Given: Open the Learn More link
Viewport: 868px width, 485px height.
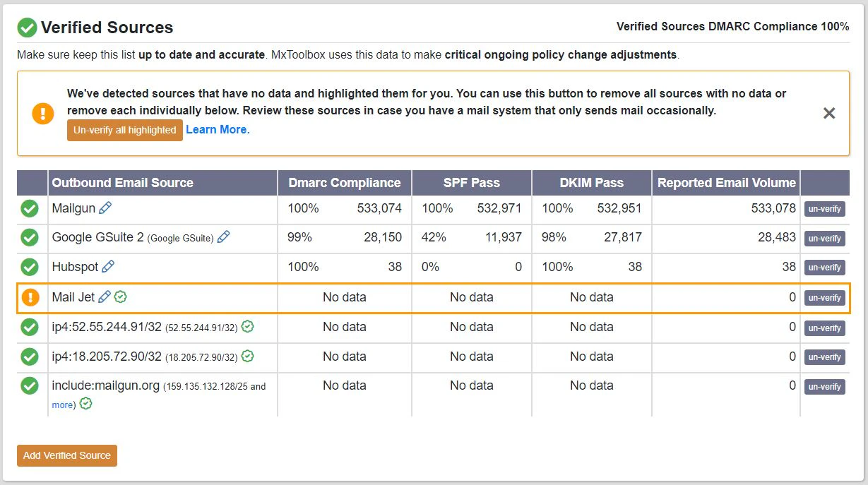Looking at the screenshot, I should tap(217, 130).
